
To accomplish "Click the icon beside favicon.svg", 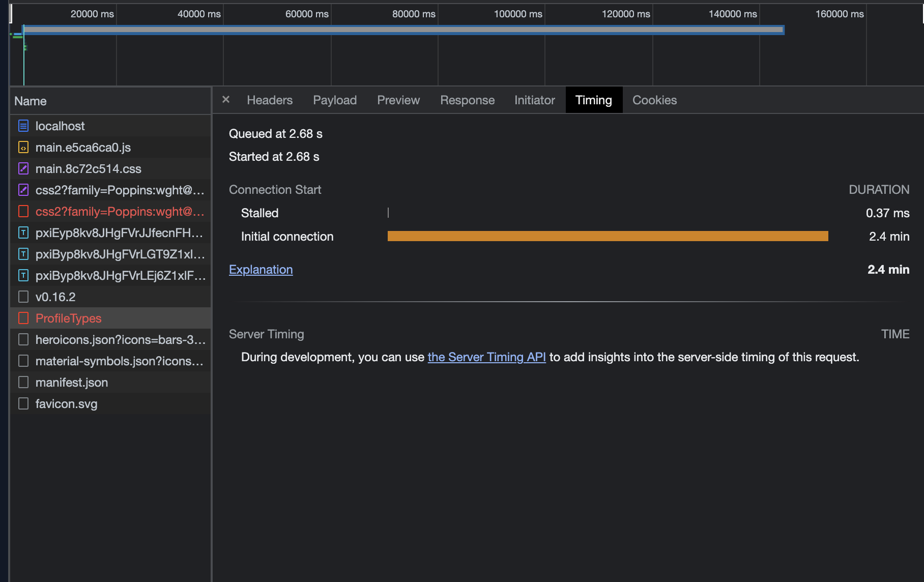I will click(23, 403).
